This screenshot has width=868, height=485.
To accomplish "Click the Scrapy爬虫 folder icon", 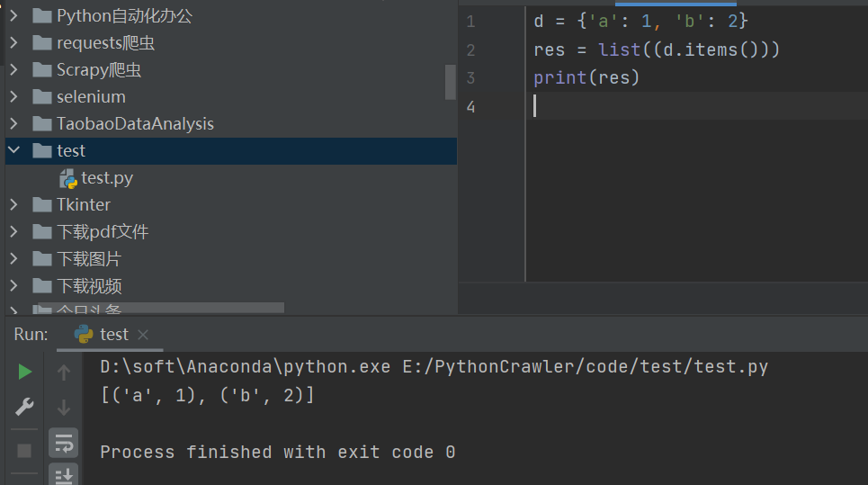I will click(x=41, y=69).
